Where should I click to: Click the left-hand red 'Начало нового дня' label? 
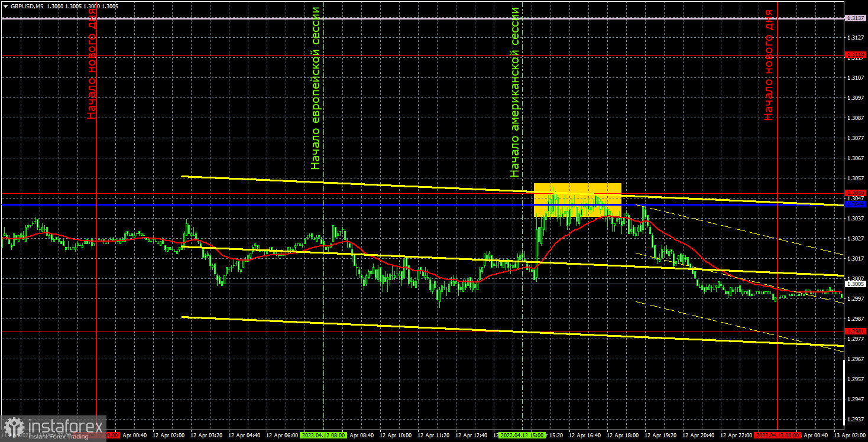92,64
